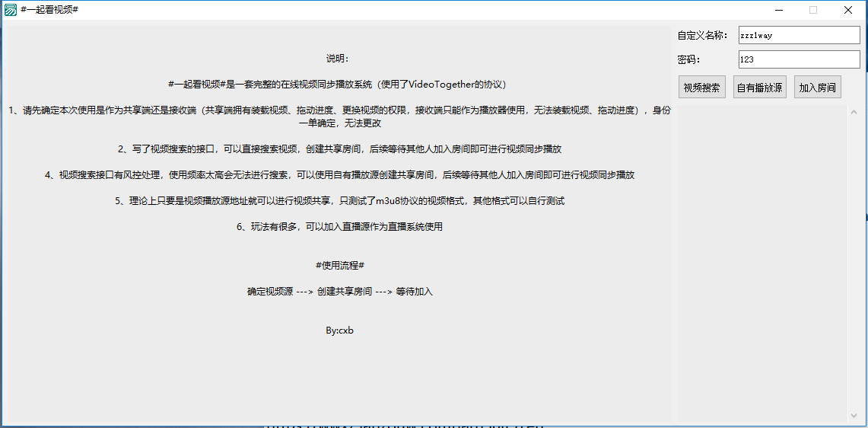The image size is (868, 428).
Task: Click the vertical scrollbar track in the right panel
Action: pos(853,259)
